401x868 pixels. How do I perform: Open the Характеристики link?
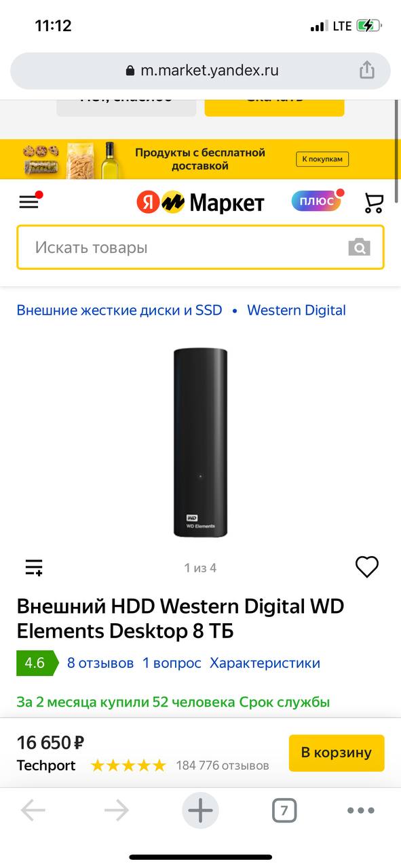(265, 663)
